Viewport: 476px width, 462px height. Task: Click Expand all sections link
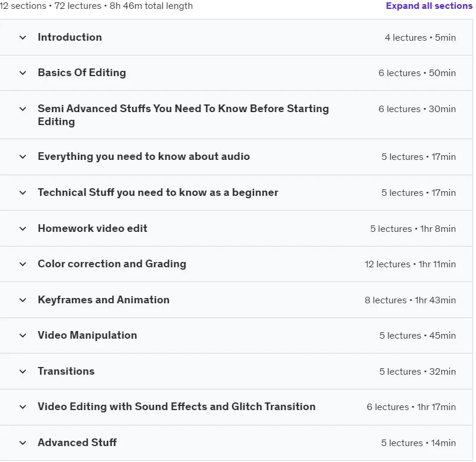point(429,6)
